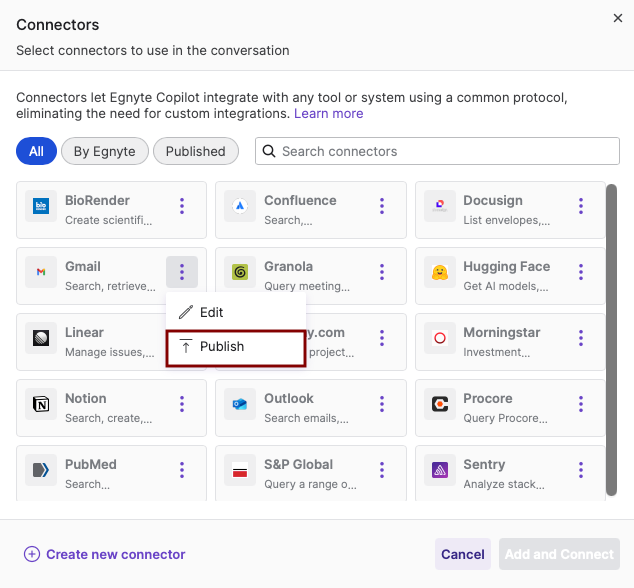Filter connectors By Egnyte
The height and width of the screenshot is (588, 634).
(x=105, y=151)
